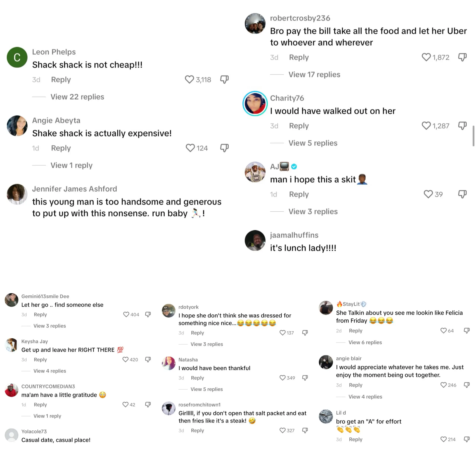476x476 pixels.
Task: Like rosefromchitown1's salt packet comment
Action: pyautogui.click(x=282, y=430)
